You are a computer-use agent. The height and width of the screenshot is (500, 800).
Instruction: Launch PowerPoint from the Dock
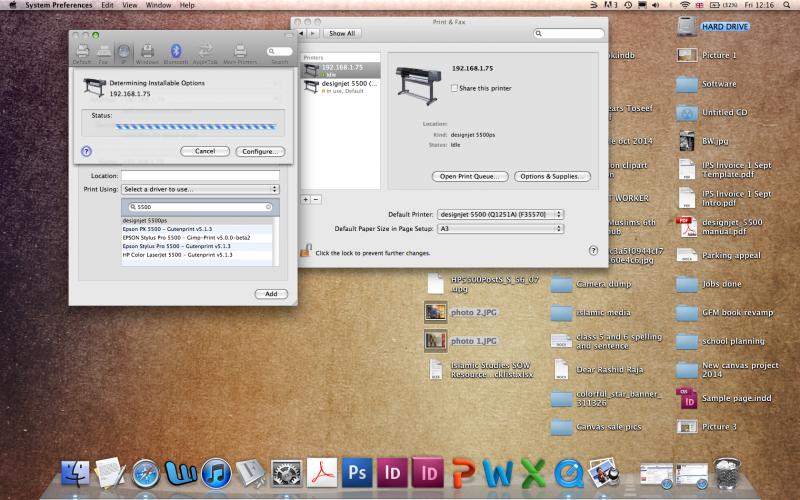click(x=463, y=473)
